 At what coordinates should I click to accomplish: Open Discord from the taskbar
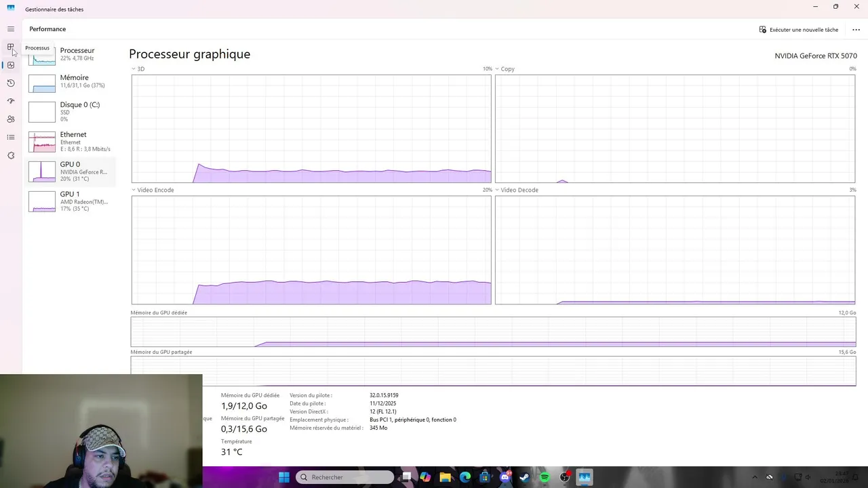coord(505,477)
